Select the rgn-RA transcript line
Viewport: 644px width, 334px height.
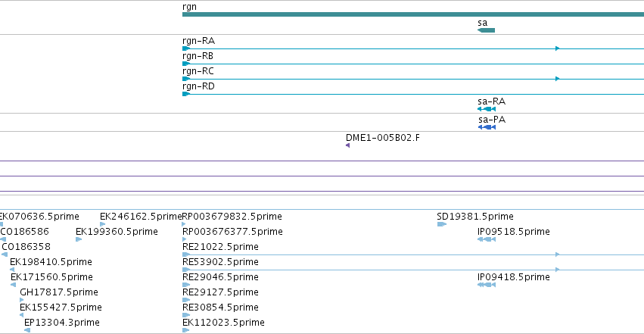(x=413, y=48)
